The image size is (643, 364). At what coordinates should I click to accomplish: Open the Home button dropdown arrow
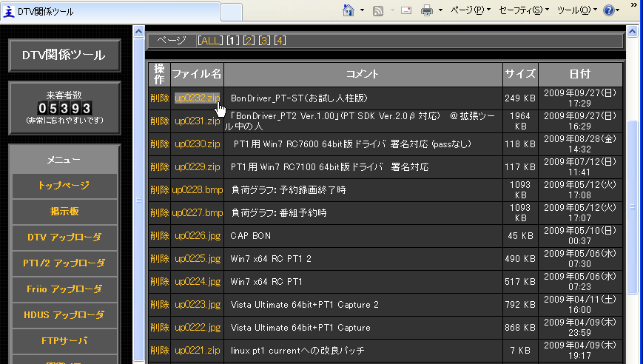pyautogui.click(x=362, y=10)
